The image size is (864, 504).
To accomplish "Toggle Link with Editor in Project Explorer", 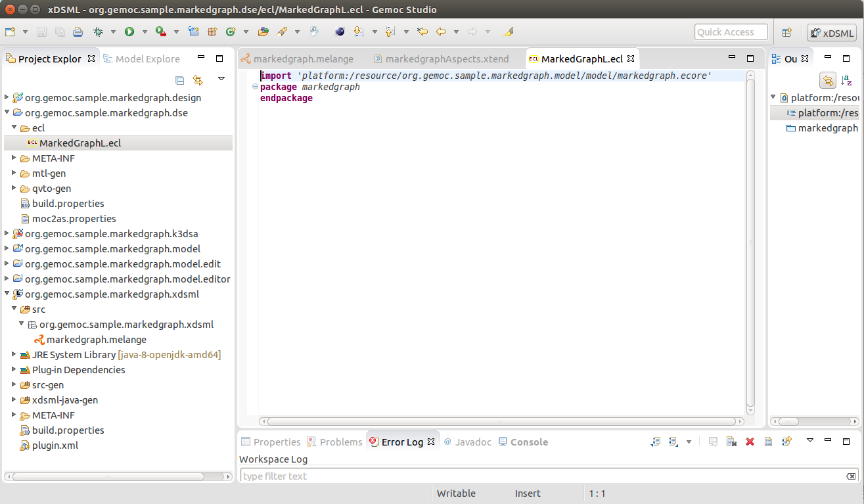I will [198, 80].
